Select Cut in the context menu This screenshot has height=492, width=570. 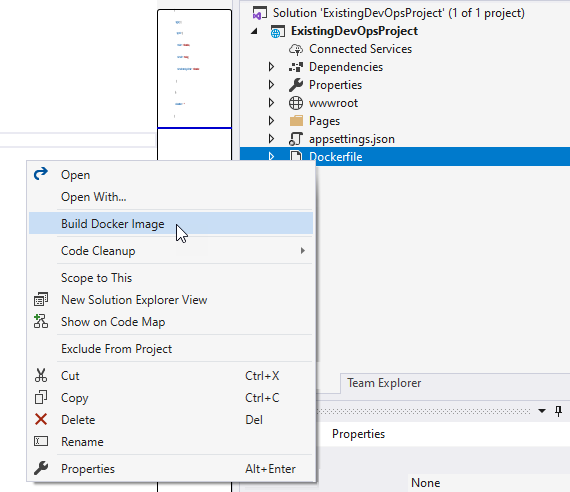(171, 376)
